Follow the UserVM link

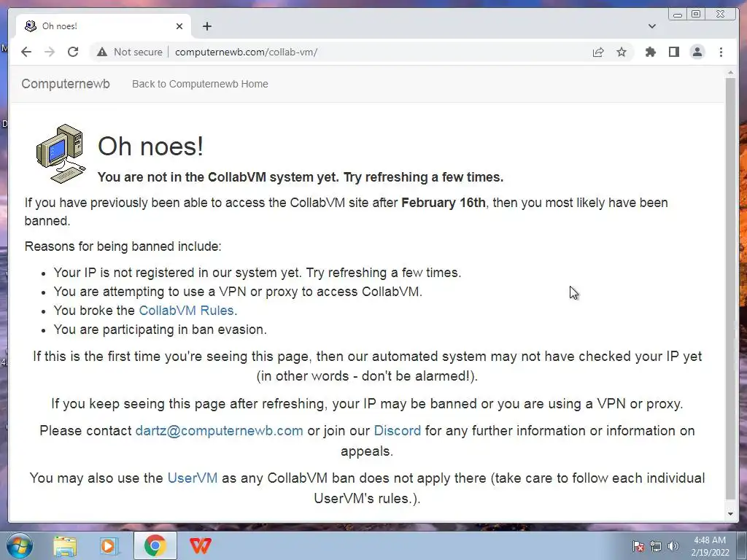pyautogui.click(x=193, y=478)
